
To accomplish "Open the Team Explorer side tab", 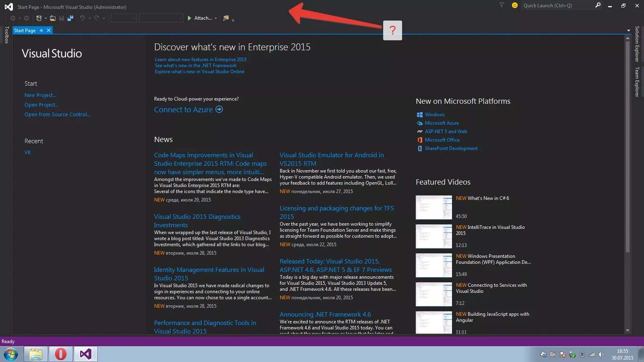I will pos(637,82).
